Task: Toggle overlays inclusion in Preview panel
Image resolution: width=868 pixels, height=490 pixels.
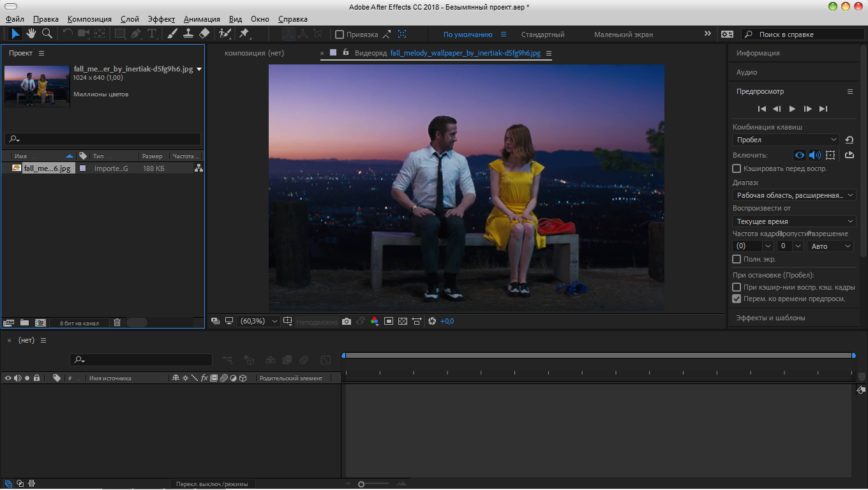Action: pyautogui.click(x=830, y=155)
